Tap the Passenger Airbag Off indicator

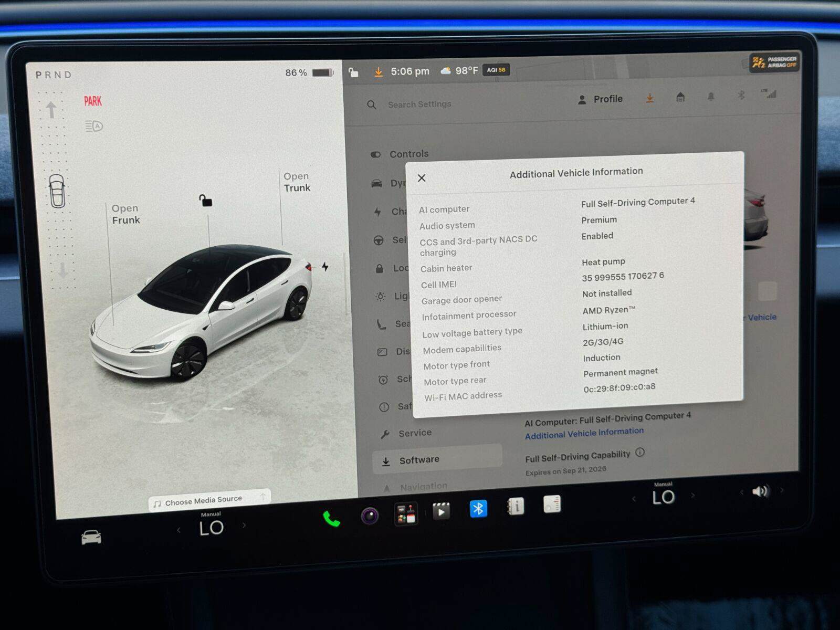[x=775, y=62]
